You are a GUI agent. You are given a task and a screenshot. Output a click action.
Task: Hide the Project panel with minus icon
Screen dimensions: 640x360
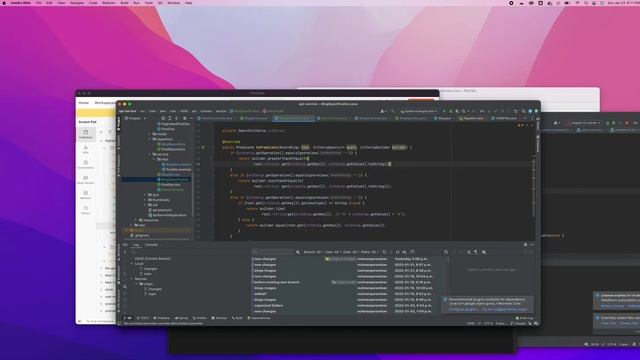(x=191, y=118)
